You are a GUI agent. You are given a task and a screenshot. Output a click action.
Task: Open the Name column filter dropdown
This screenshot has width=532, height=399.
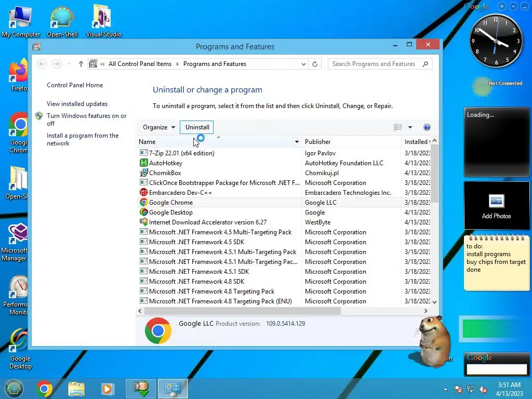[x=297, y=142]
